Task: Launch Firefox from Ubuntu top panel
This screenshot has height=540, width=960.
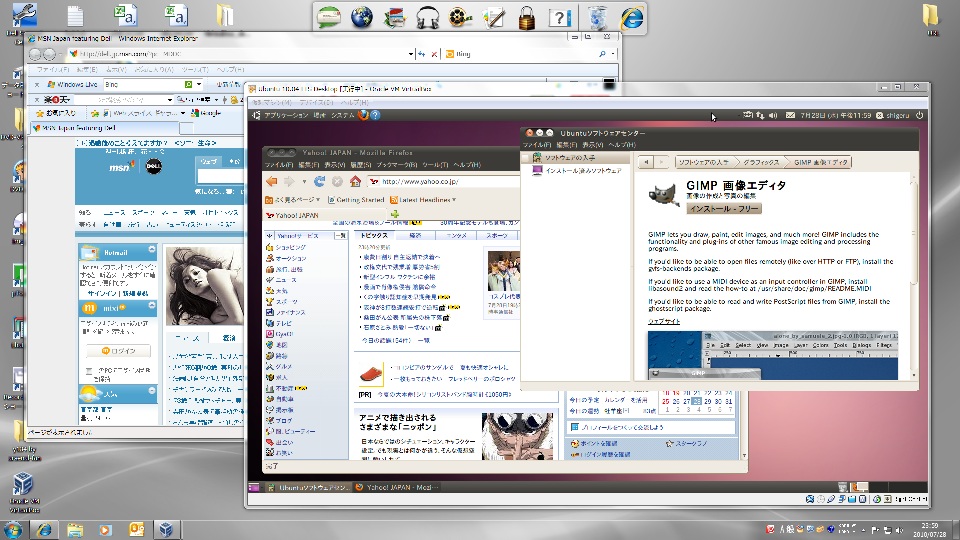Action: click(x=363, y=114)
